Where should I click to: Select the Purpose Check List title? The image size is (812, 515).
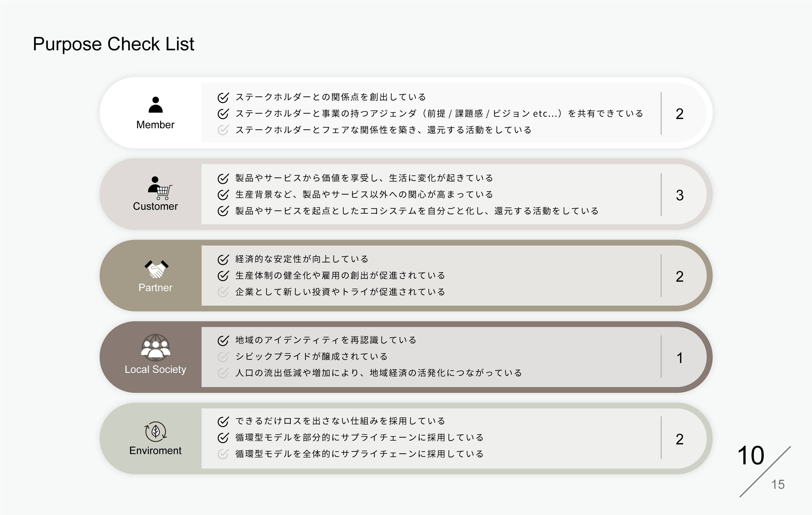point(113,44)
